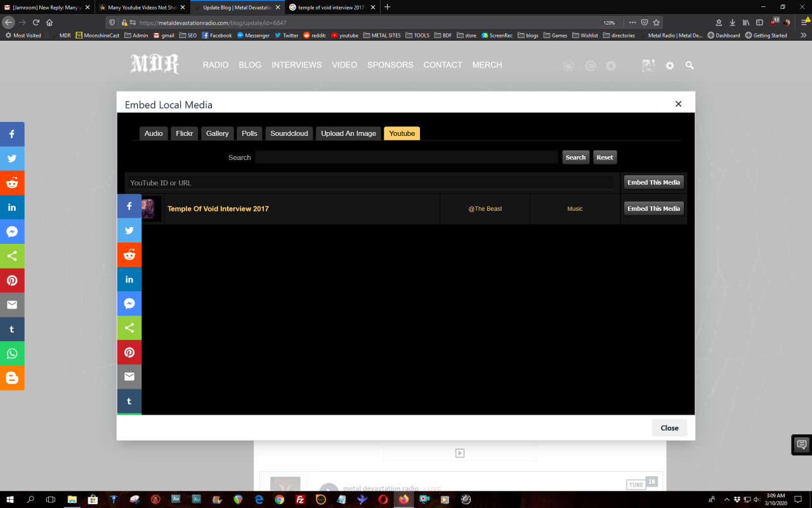
Task: Switch to the Soundcloud tab
Action: (x=289, y=133)
